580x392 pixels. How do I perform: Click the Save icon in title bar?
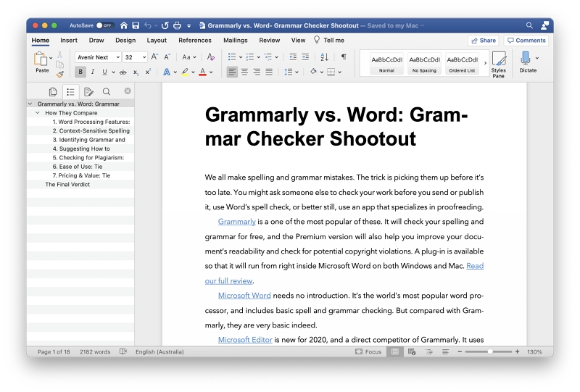[x=136, y=25]
